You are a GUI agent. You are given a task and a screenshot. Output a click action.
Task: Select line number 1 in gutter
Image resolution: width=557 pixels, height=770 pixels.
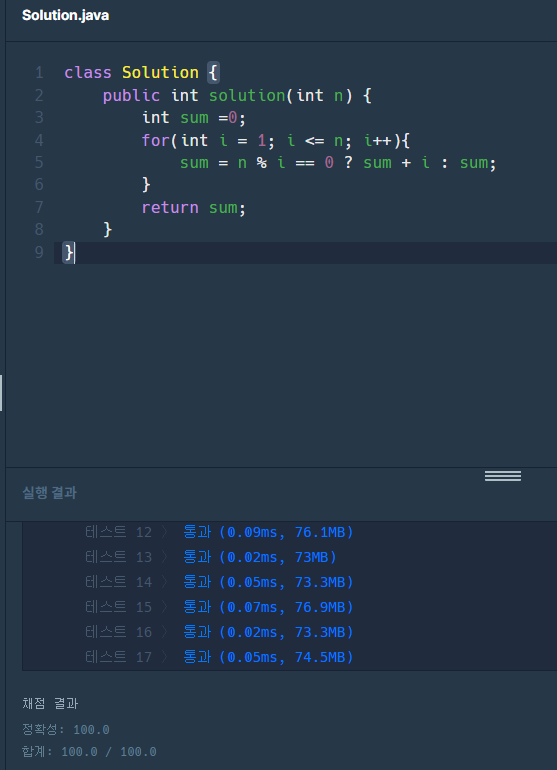(39, 73)
